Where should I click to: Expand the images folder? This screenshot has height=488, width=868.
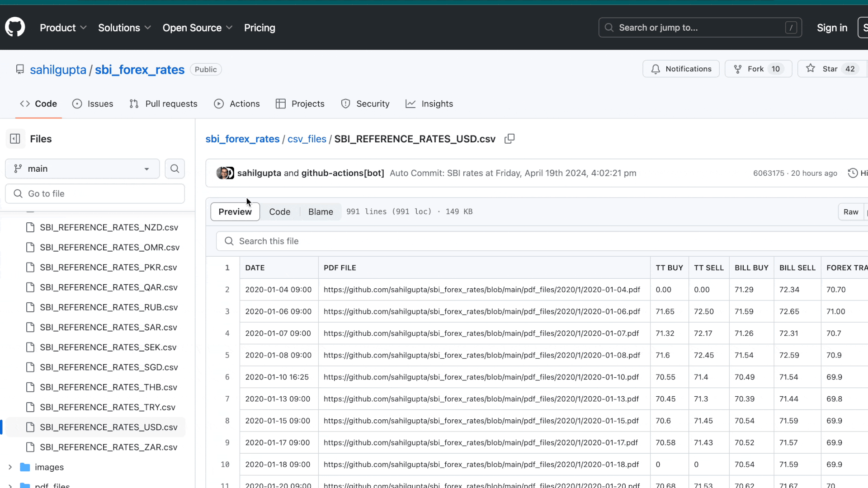pos(10,467)
